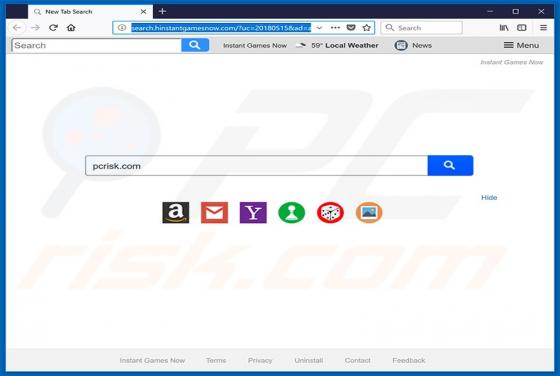Viewport: 560px width, 376px height.
Task: Click the main pcrisk.com search field
Action: (256, 166)
